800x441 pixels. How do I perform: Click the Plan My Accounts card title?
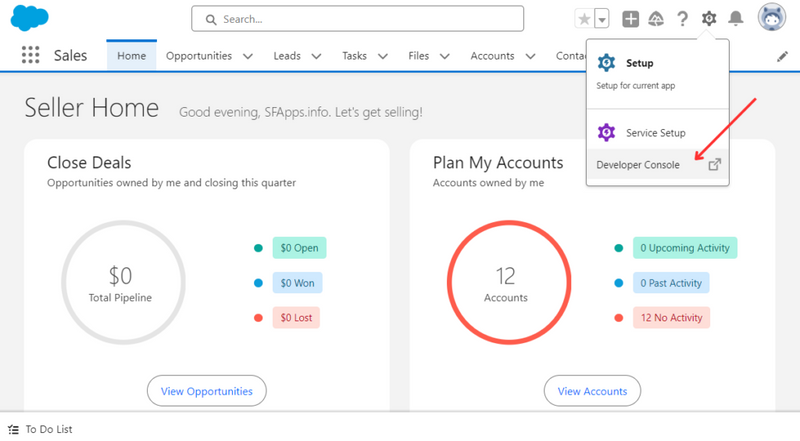(498, 162)
